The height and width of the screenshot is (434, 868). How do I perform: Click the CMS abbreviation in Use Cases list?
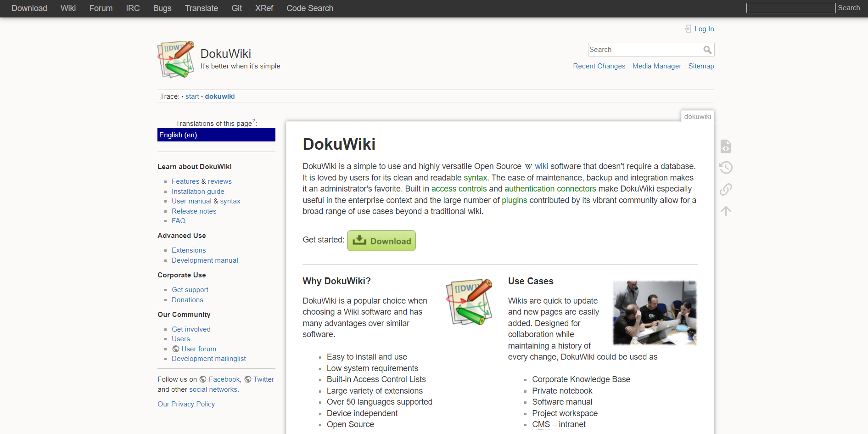tap(541, 424)
